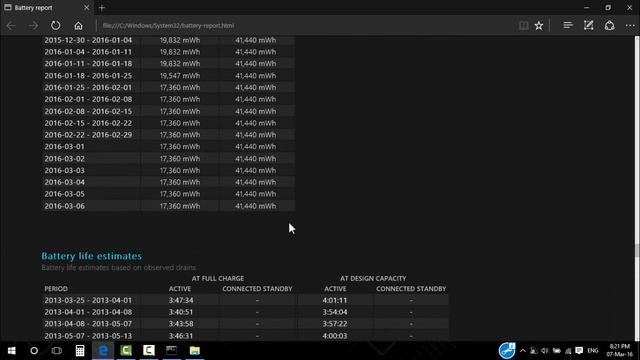Click the PERIOD column header
The image size is (640, 360).
(x=56, y=289)
